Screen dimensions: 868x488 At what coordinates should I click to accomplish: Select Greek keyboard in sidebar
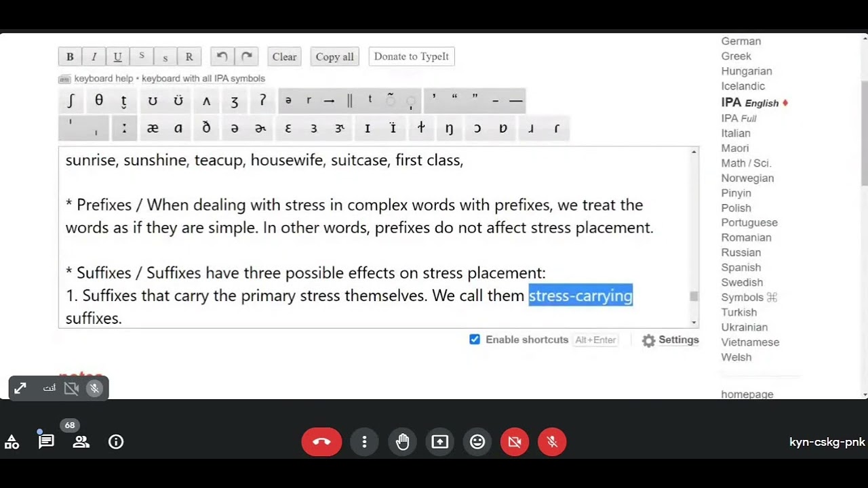click(x=736, y=56)
